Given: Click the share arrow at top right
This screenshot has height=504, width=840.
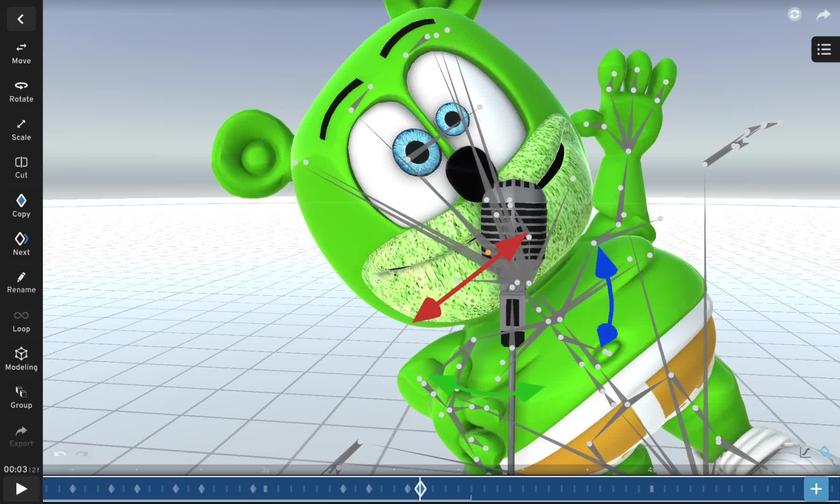Looking at the screenshot, I should [x=823, y=15].
